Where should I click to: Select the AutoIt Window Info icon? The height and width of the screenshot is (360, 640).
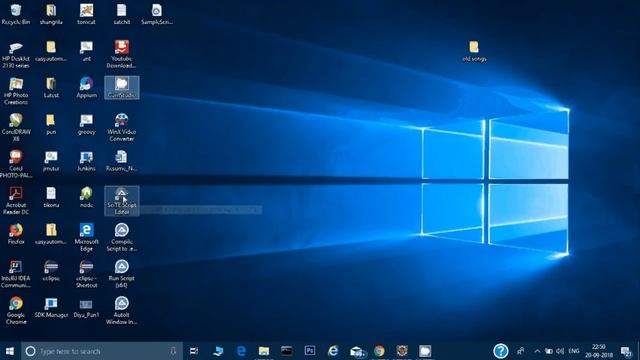[121, 311]
